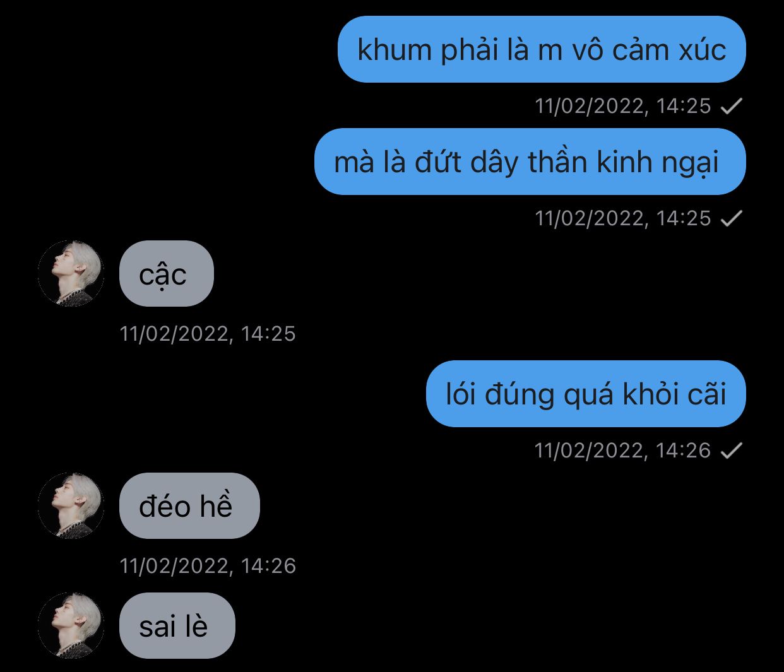Viewport: 784px width, 672px height.
Task: Click the timestamp under "mà là đứt dây thần kinh ngại"
Action: point(623,218)
